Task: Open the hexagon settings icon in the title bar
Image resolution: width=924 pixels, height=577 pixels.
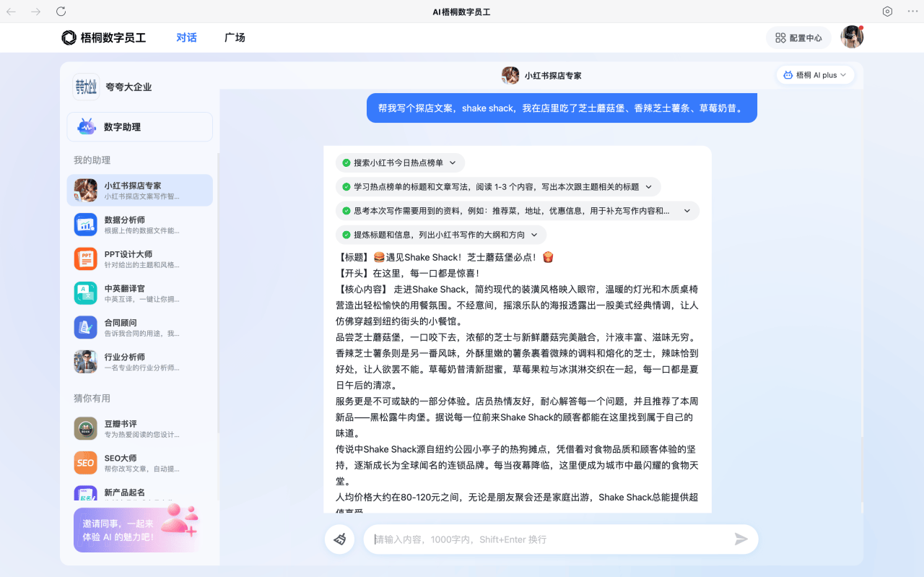Action: [x=888, y=12]
